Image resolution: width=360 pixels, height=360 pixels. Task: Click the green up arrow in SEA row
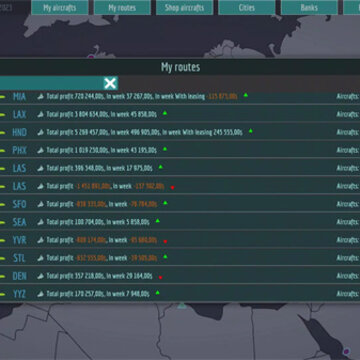pos(158,221)
